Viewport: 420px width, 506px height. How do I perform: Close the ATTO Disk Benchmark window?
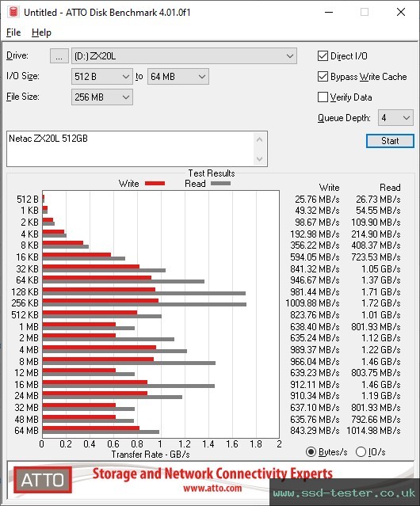click(x=401, y=12)
